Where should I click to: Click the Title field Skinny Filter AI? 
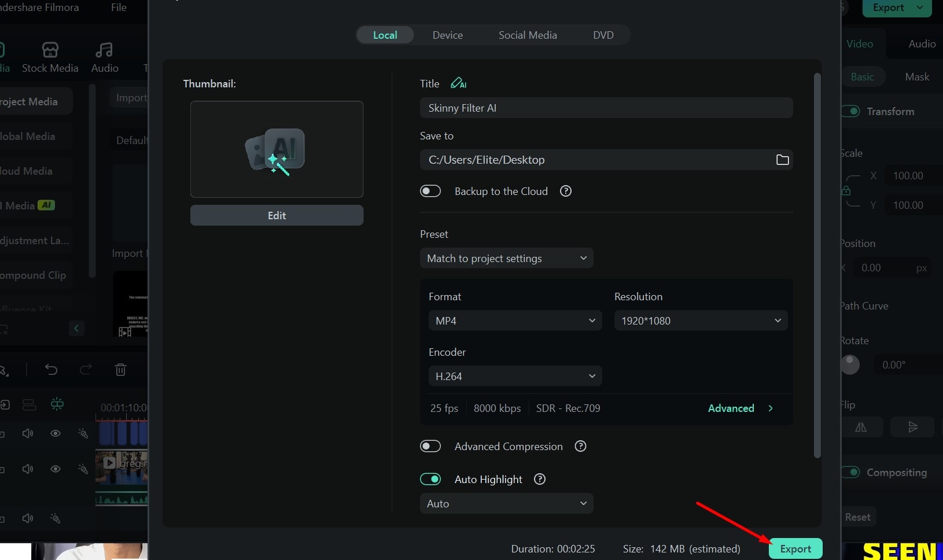point(606,108)
